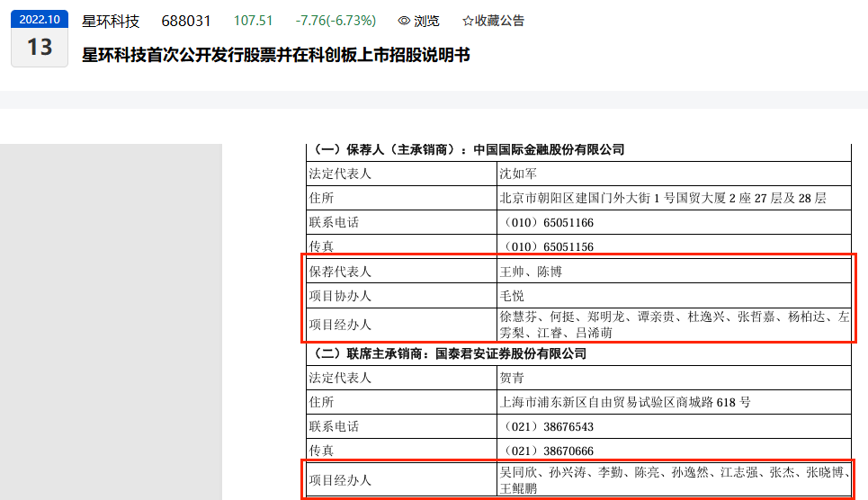Open the 浏览 link

[x=426, y=21]
